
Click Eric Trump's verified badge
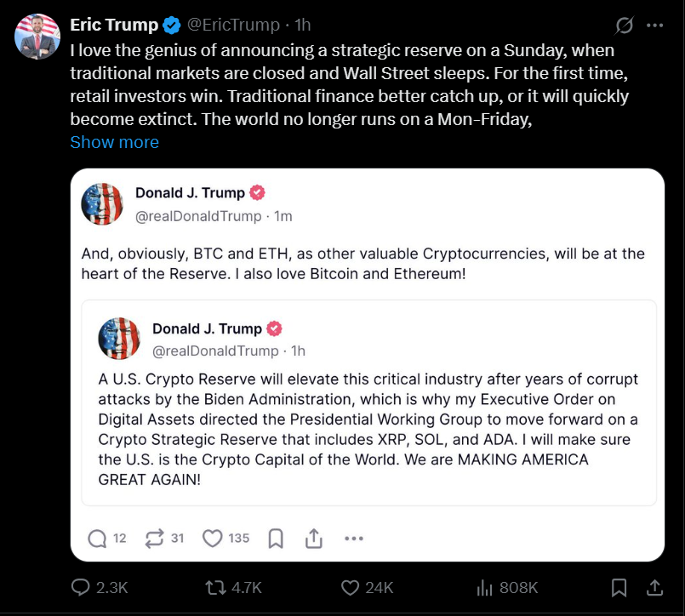(x=170, y=25)
